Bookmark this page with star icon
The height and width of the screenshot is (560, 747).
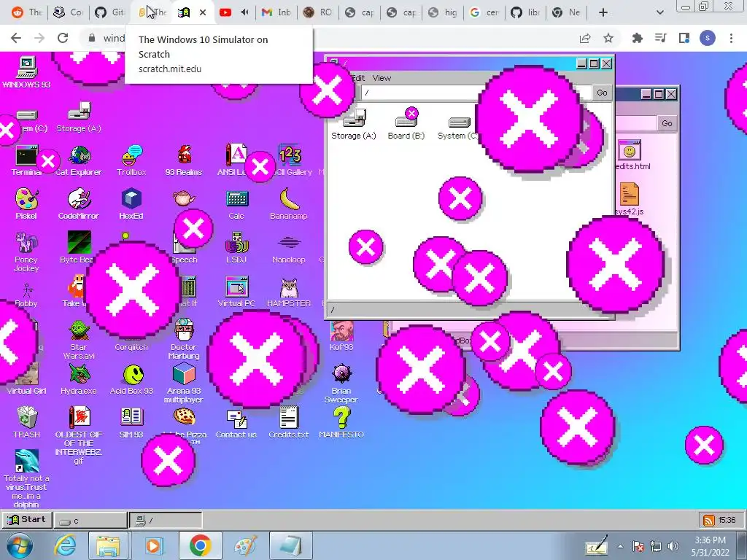[608, 38]
